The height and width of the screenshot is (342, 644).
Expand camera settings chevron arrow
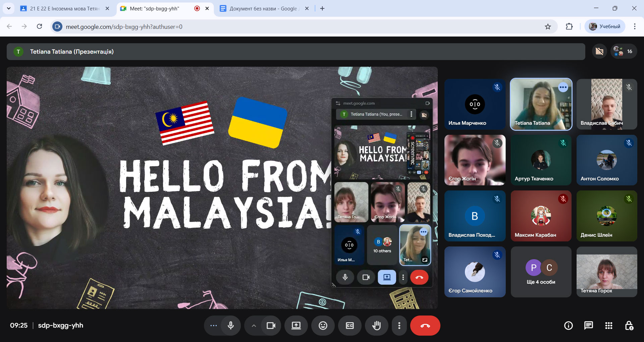(254, 326)
